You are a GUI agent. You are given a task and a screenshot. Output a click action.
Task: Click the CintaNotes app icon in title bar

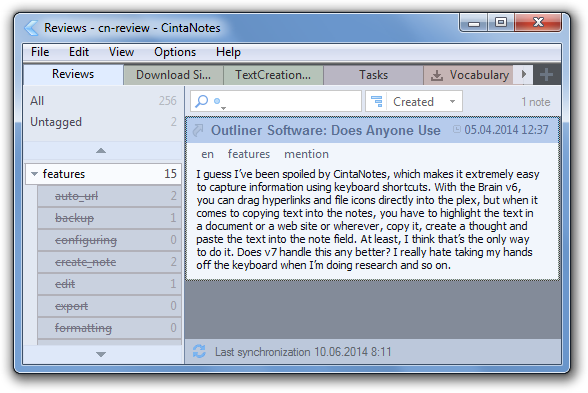[31, 28]
